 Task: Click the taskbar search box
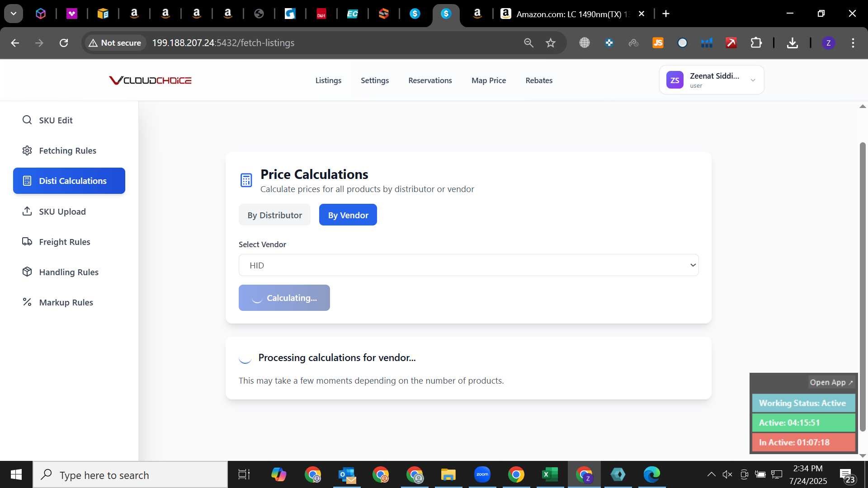coord(130,475)
